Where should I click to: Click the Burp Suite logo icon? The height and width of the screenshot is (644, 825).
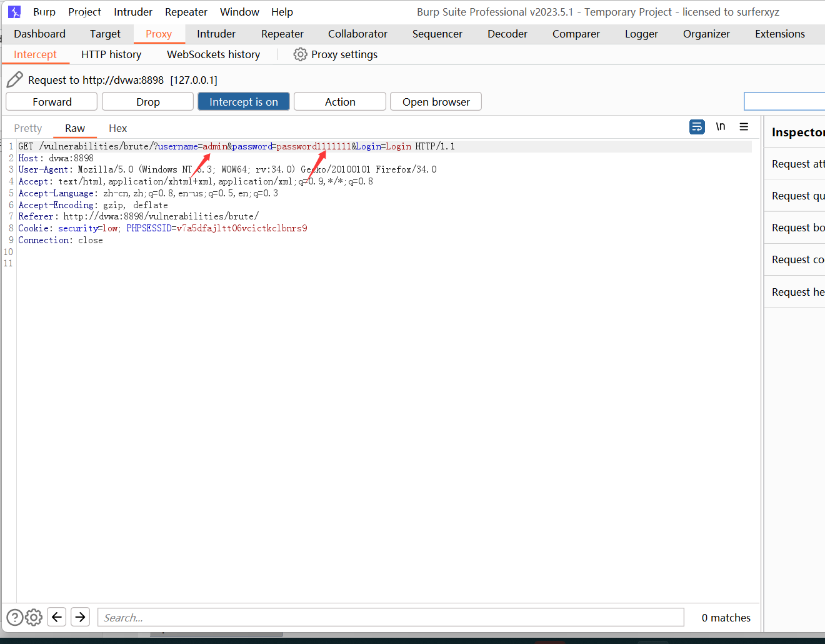click(14, 12)
